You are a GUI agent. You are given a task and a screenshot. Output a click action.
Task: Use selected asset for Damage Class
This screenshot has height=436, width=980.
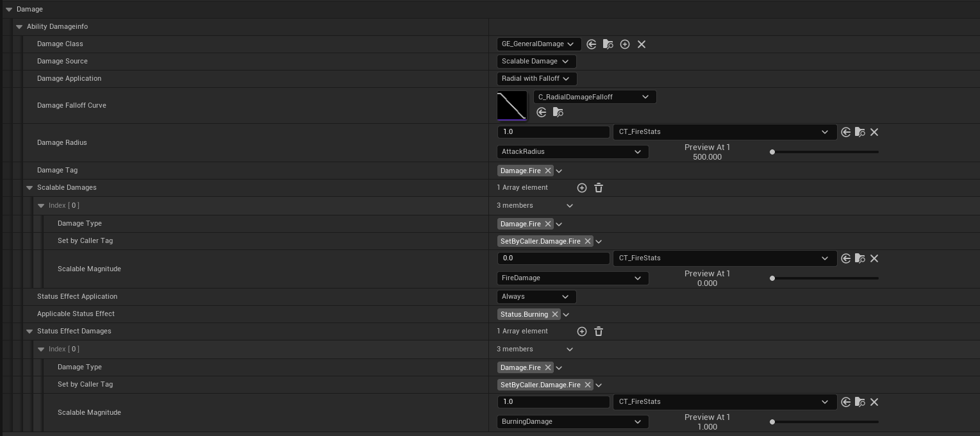tap(592, 44)
